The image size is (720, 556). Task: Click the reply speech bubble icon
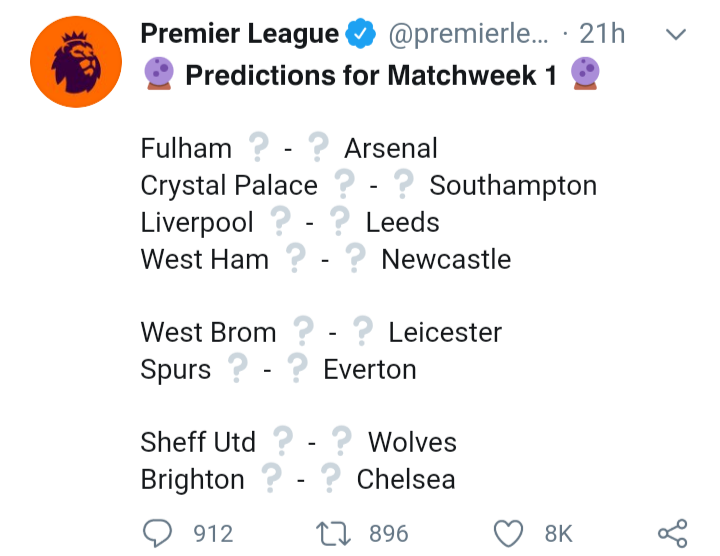157,533
